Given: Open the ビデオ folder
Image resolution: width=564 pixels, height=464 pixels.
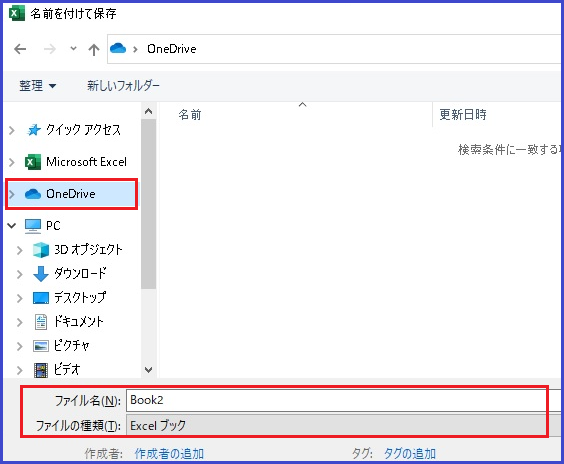Looking at the screenshot, I should pyautogui.click(x=67, y=369).
